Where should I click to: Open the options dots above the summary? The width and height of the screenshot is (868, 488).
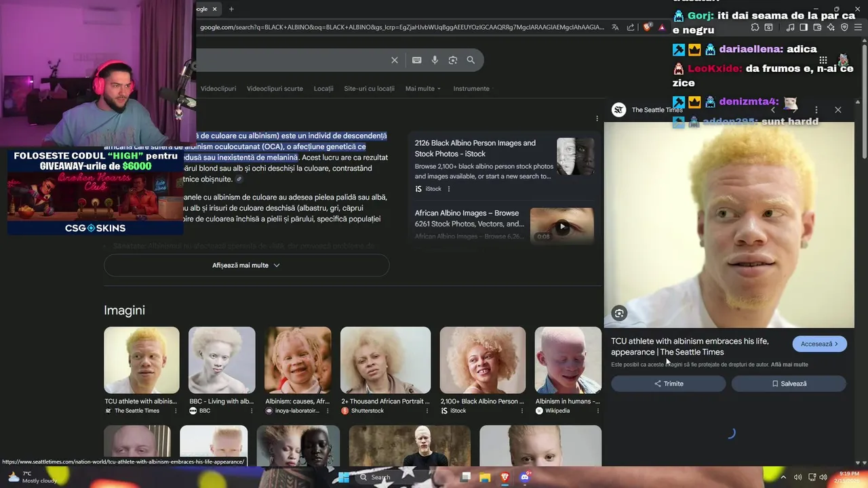(597, 118)
